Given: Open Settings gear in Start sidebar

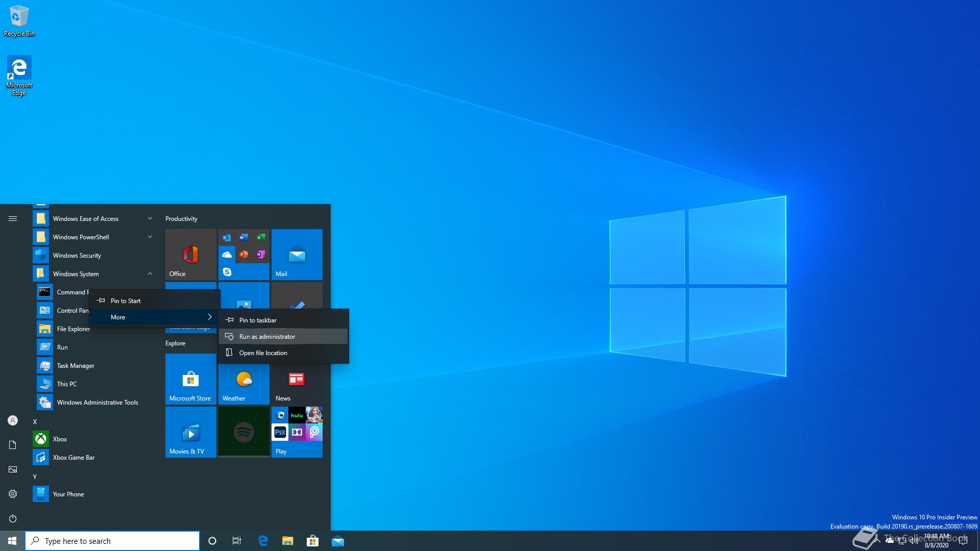Looking at the screenshot, I should pyautogui.click(x=13, y=494).
